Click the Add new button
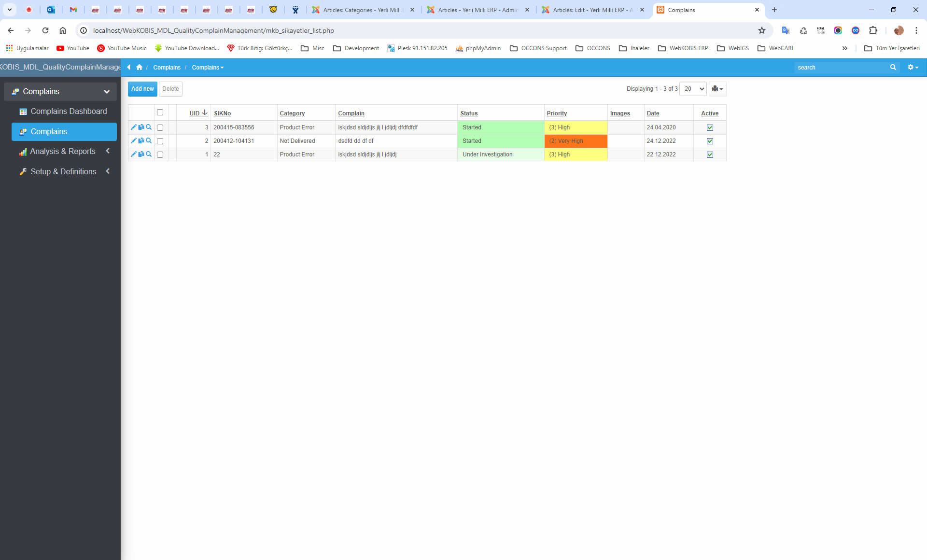The width and height of the screenshot is (927, 560). (142, 89)
